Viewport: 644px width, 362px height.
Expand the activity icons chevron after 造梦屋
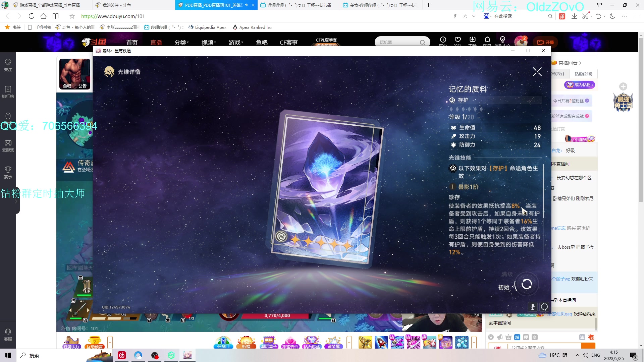pyautogui.click(x=349, y=342)
